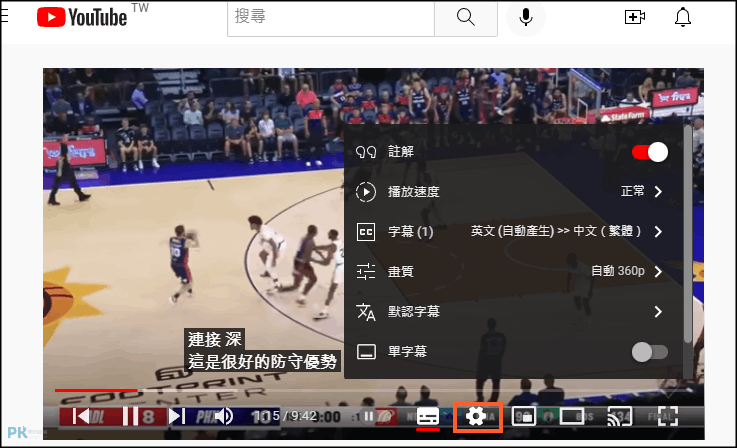
Task: Click the 單字幕 rectangle icon
Action: coord(366,351)
